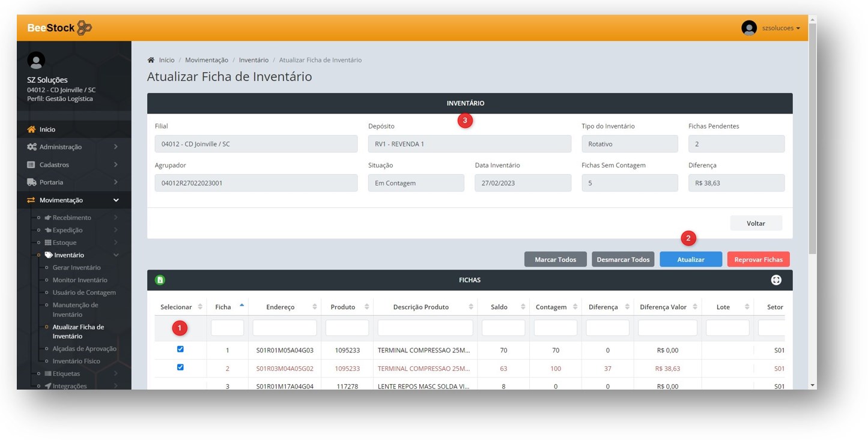Click the fullscreen expand icon in Fichas header

click(x=776, y=280)
